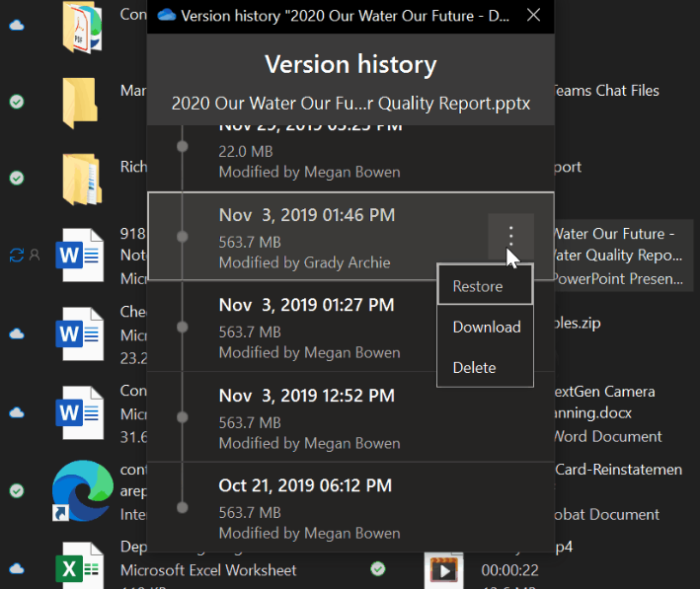The width and height of the screenshot is (700, 589).
Task: Click the video file thumbnail at bottom
Action: tap(444, 569)
